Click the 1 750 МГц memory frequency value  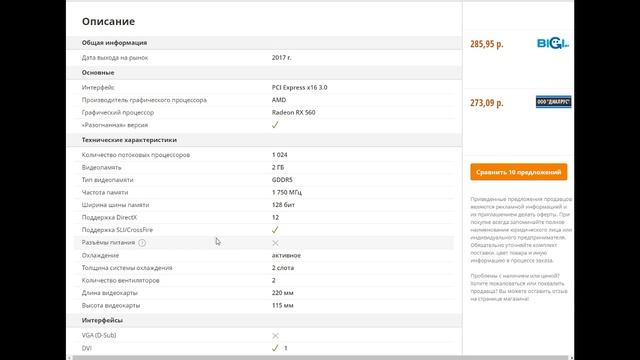287,192
